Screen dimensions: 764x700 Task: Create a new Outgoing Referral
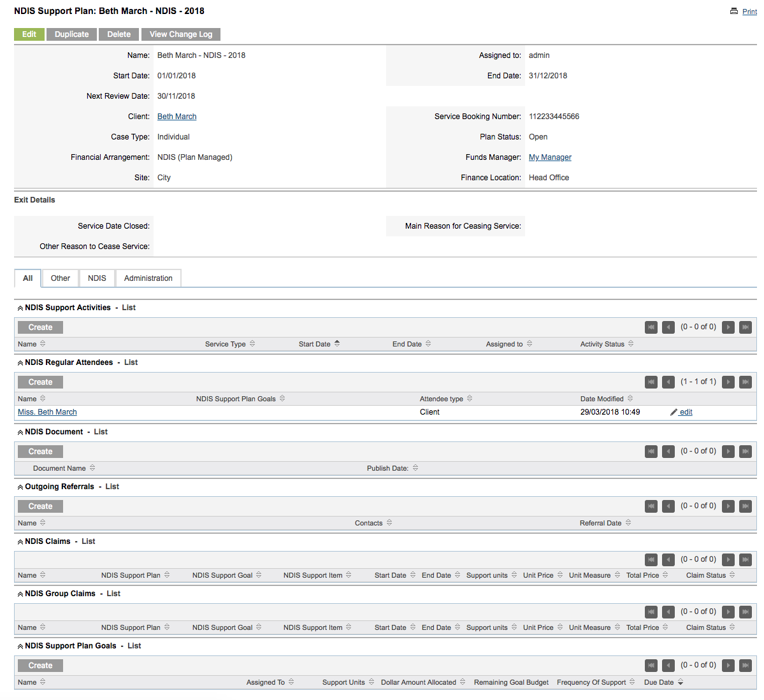coord(40,506)
